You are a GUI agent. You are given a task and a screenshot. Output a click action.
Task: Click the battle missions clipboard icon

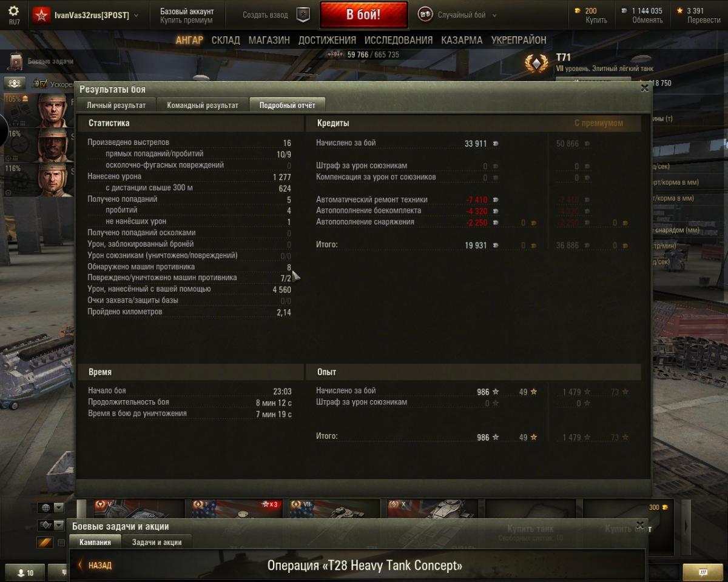[x=16, y=62]
